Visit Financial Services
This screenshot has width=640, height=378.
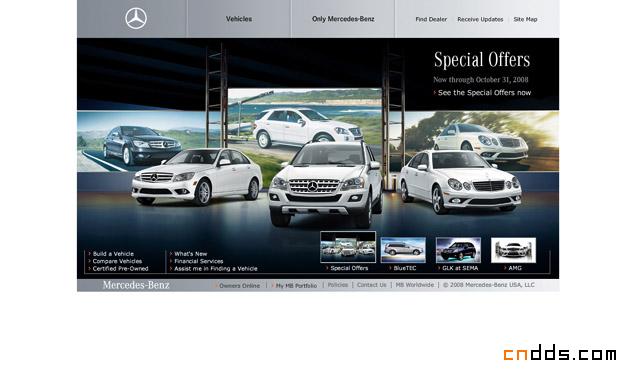(x=199, y=261)
